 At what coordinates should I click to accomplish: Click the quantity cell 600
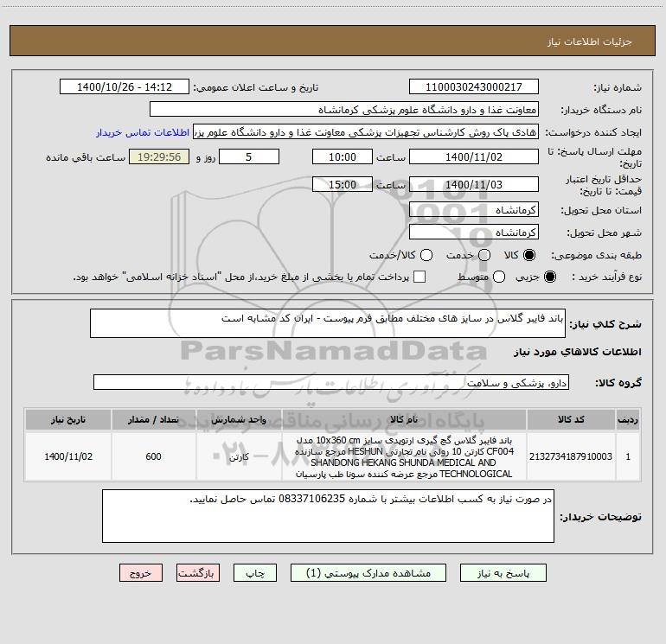(153, 456)
